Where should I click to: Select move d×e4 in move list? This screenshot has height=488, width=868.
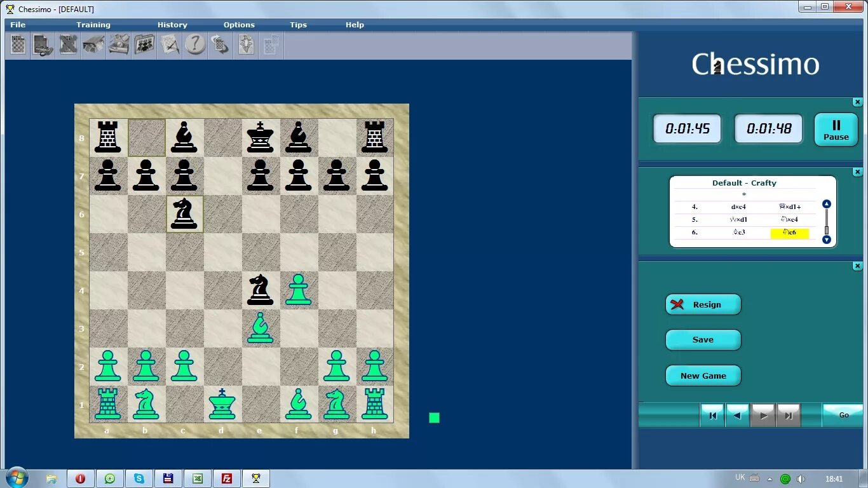(x=738, y=207)
